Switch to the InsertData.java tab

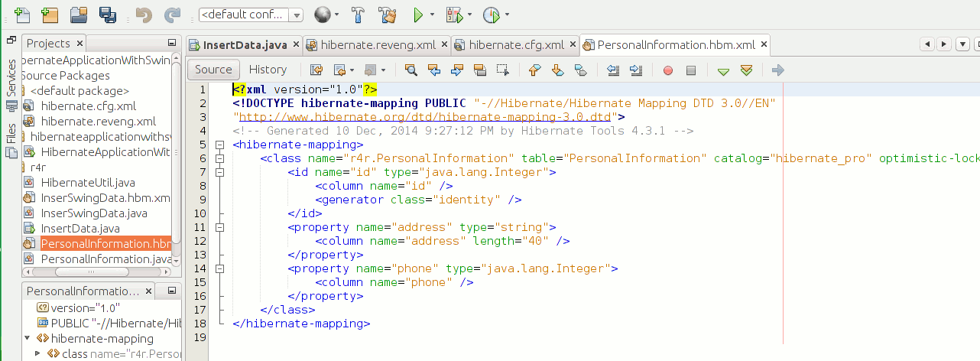[244, 45]
